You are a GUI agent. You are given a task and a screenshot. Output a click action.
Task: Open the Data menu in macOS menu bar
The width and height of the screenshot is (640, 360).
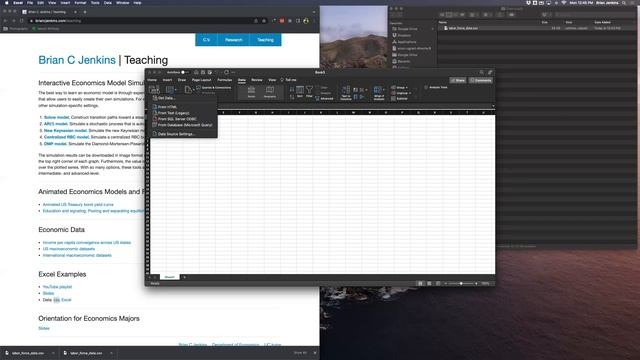tap(108, 3)
